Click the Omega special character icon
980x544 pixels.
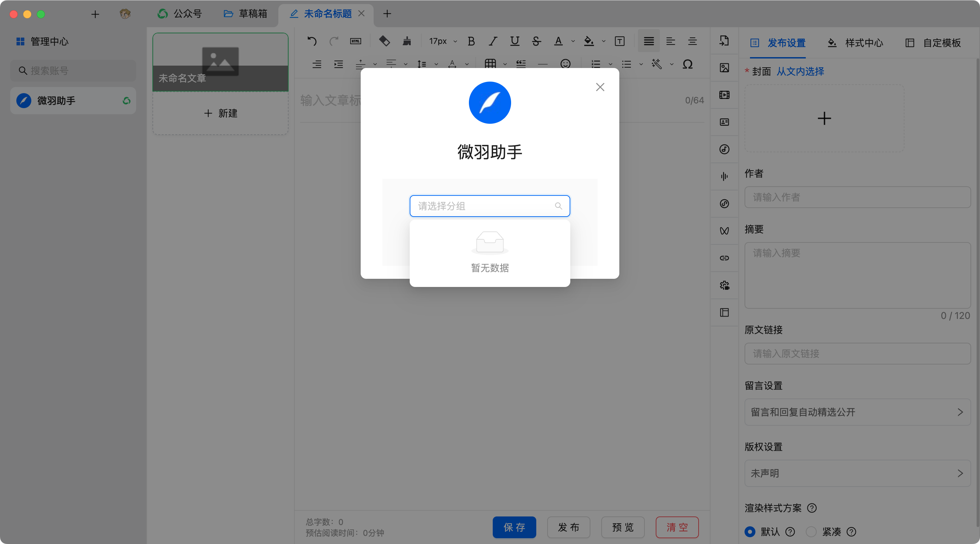point(687,64)
